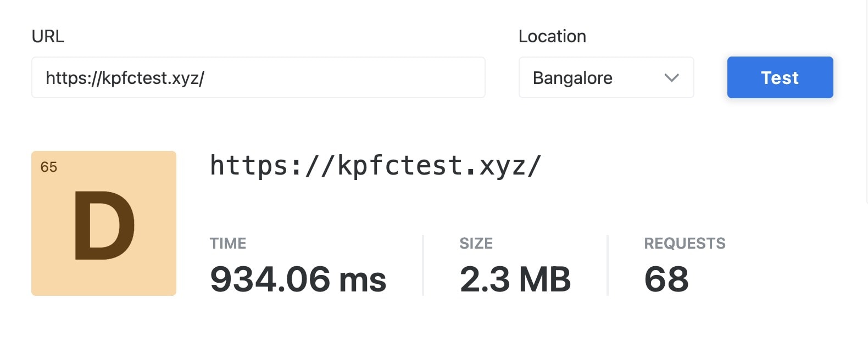Click the TIME column header

point(227,243)
